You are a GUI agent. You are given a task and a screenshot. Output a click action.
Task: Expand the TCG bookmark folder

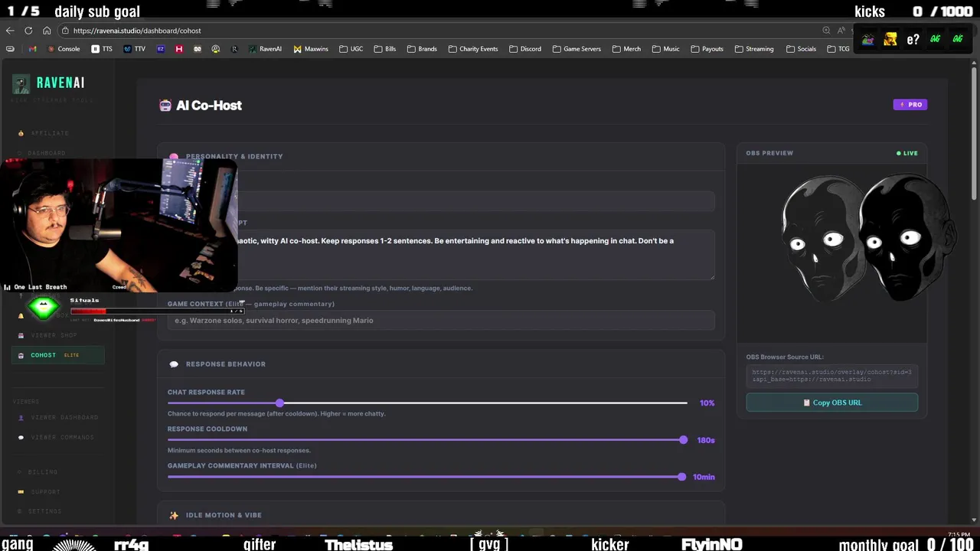click(x=838, y=49)
